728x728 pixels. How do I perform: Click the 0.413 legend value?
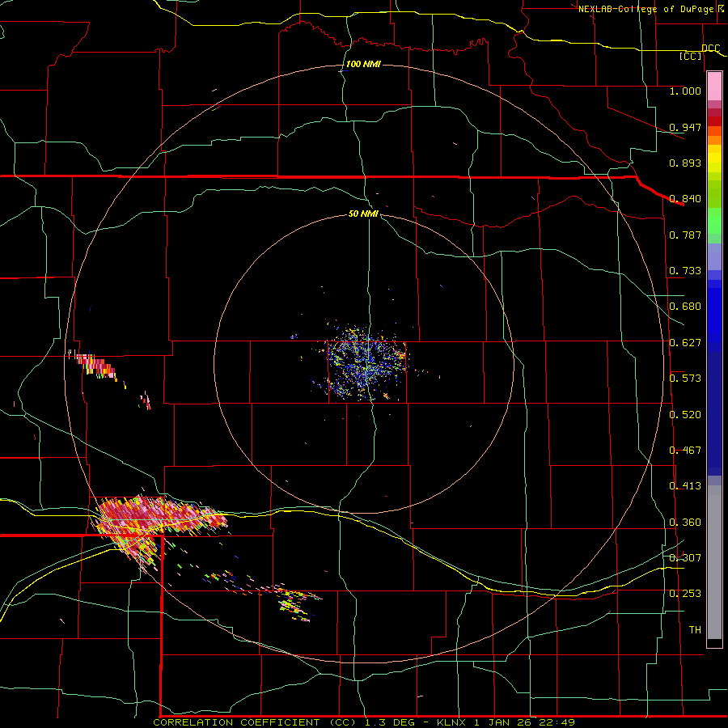click(x=685, y=486)
